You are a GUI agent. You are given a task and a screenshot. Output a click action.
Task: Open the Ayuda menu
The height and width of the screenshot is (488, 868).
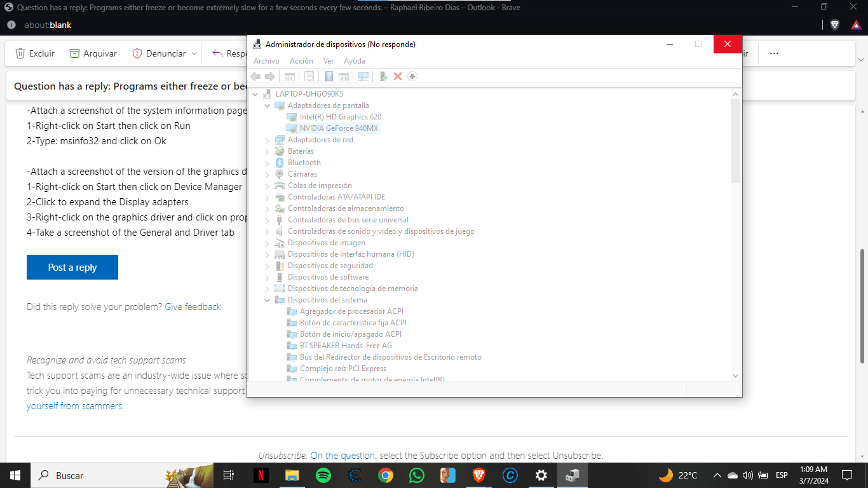coord(355,61)
